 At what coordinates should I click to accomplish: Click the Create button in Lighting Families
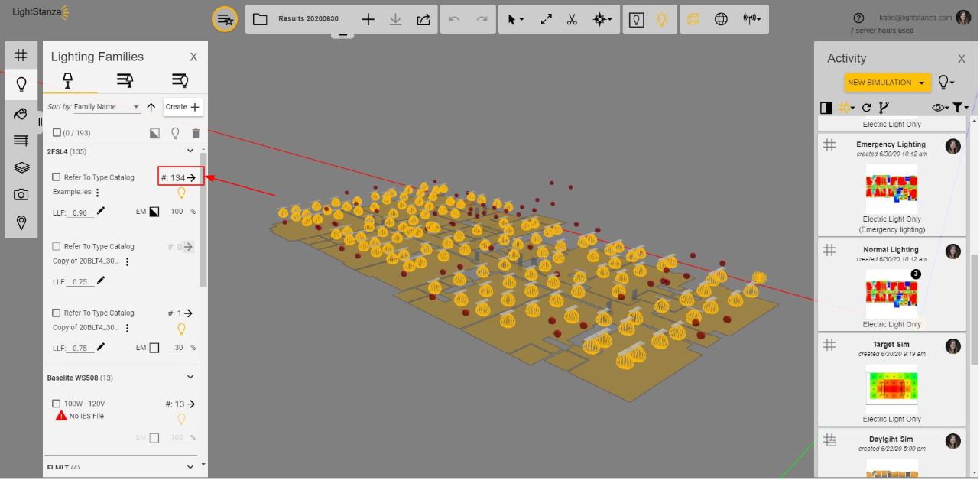click(x=183, y=107)
